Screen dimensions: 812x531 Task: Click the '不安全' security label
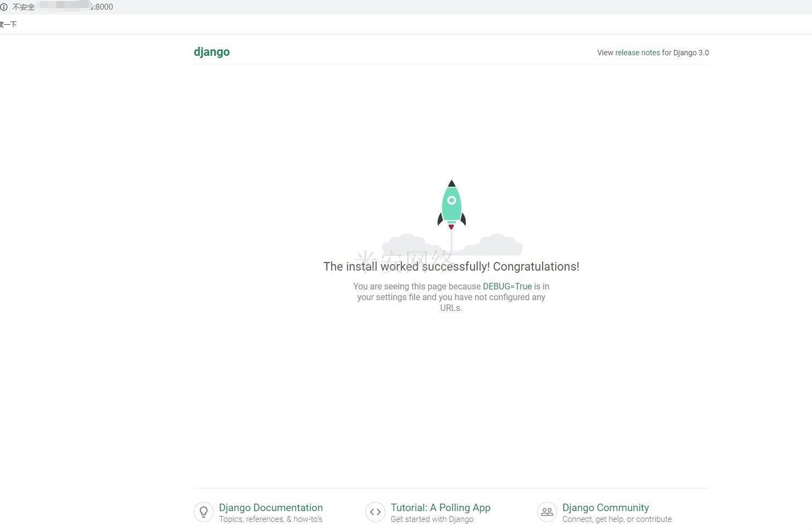[24, 7]
